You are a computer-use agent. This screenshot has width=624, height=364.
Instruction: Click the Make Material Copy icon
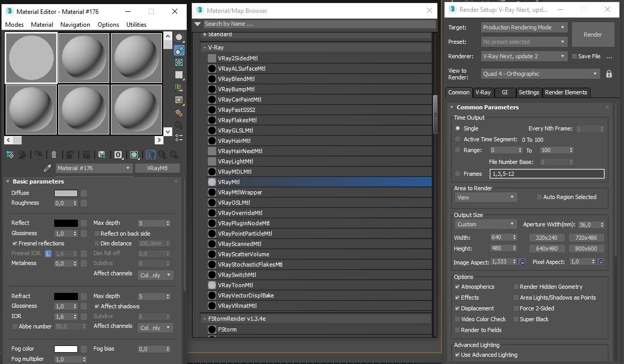70,154
